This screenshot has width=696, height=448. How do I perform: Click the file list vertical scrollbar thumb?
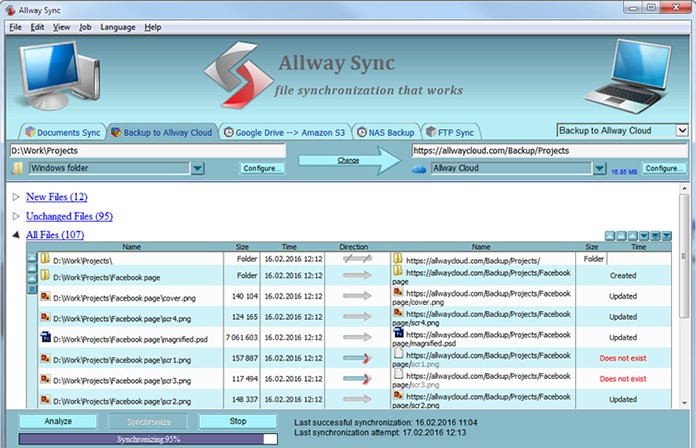click(684, 256)
